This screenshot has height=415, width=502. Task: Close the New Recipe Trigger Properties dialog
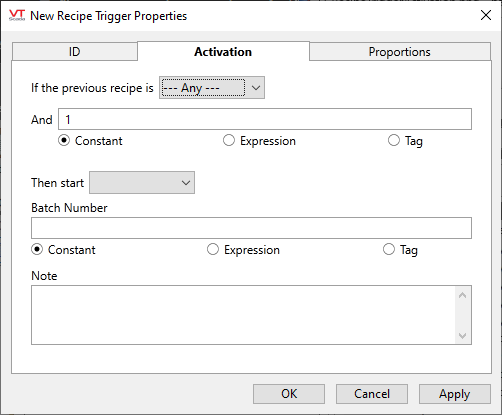click(x=486, y=15)
